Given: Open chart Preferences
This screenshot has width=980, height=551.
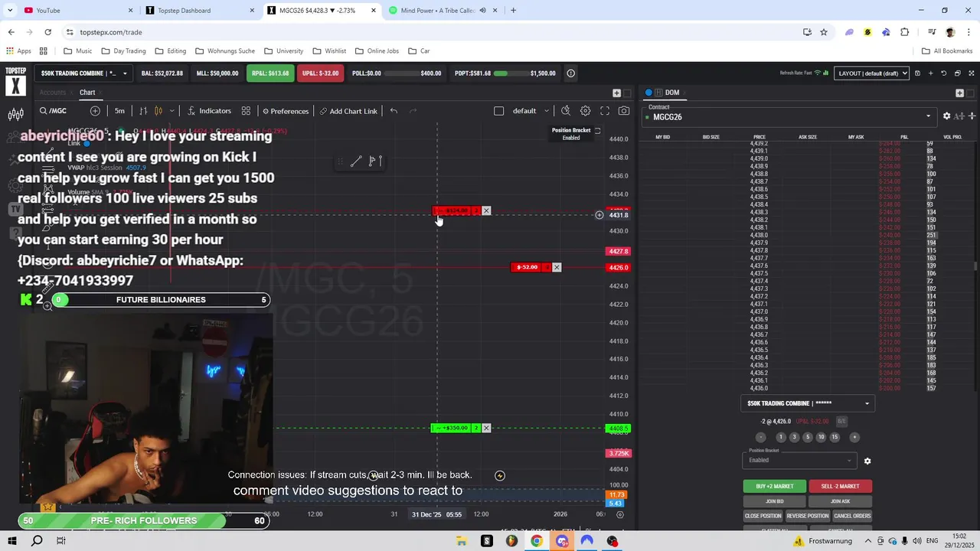Looking at the screenshot, I should [x=286, y=111].
